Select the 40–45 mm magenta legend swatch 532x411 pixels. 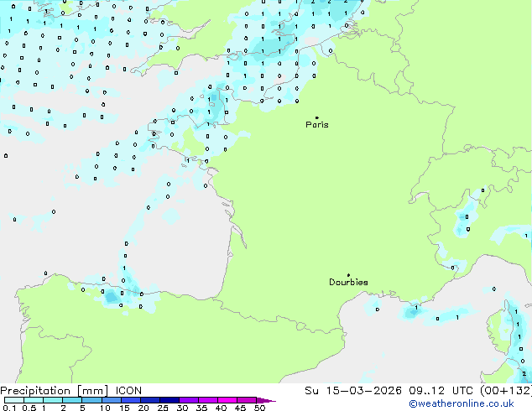pos(227,400)
